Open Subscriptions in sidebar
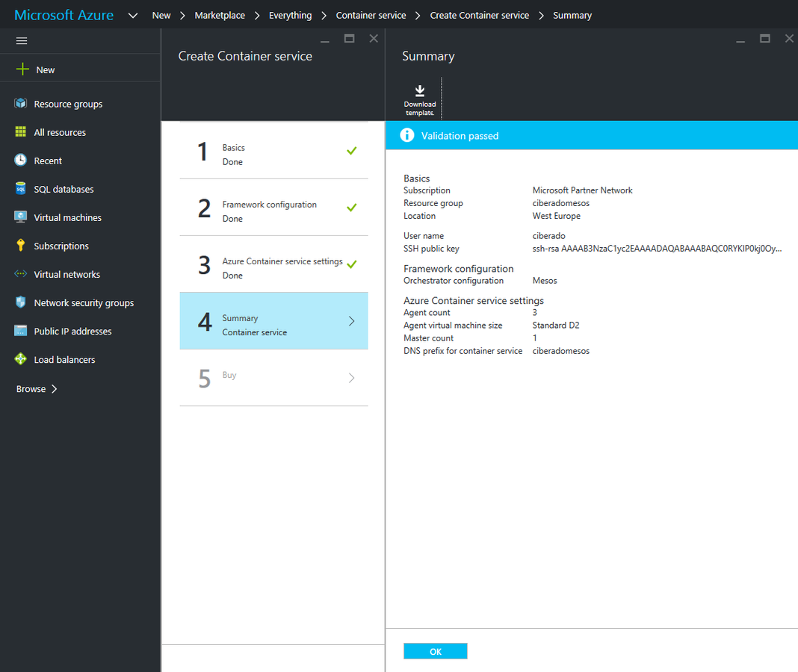The height and width of the screenshot is (672, 798). (x=61, y=246)
